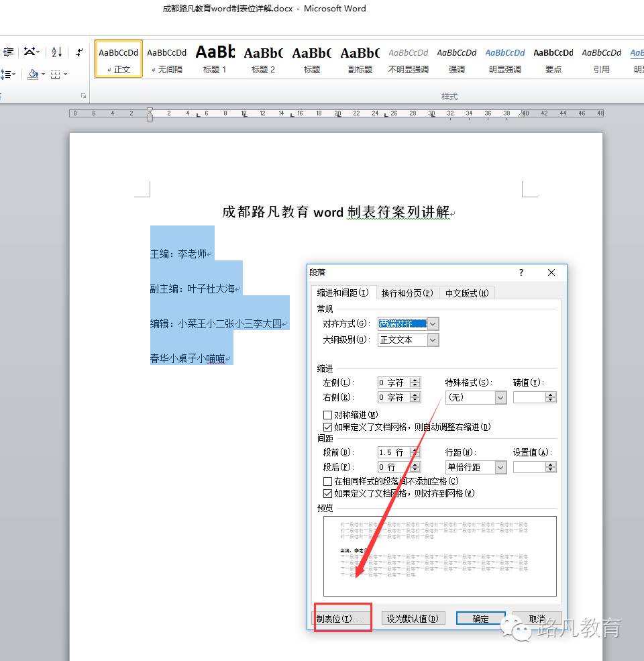This screenshot has width=644, height=661.
Task: Adjust the 右侧 right indent stepper
Action: [415, 397]
